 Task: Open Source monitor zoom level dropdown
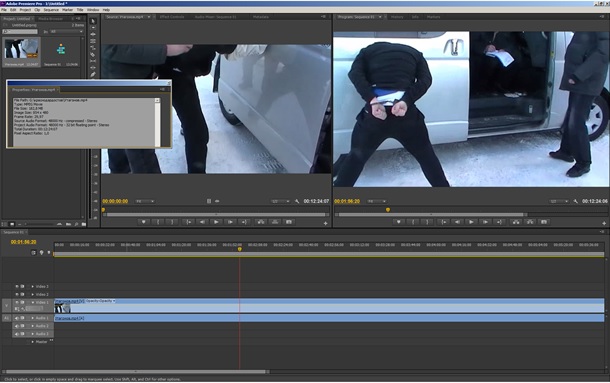(x=145, y=201)
